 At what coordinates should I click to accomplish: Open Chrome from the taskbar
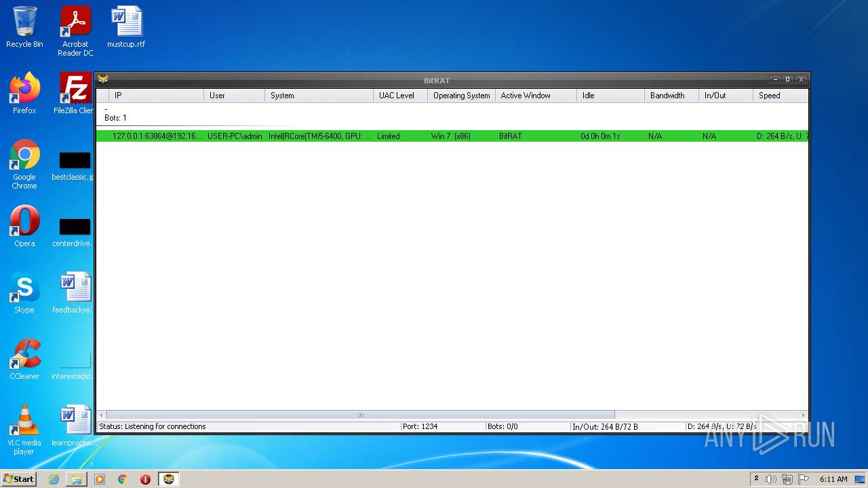pyautogui.click(x=123, y=479)
